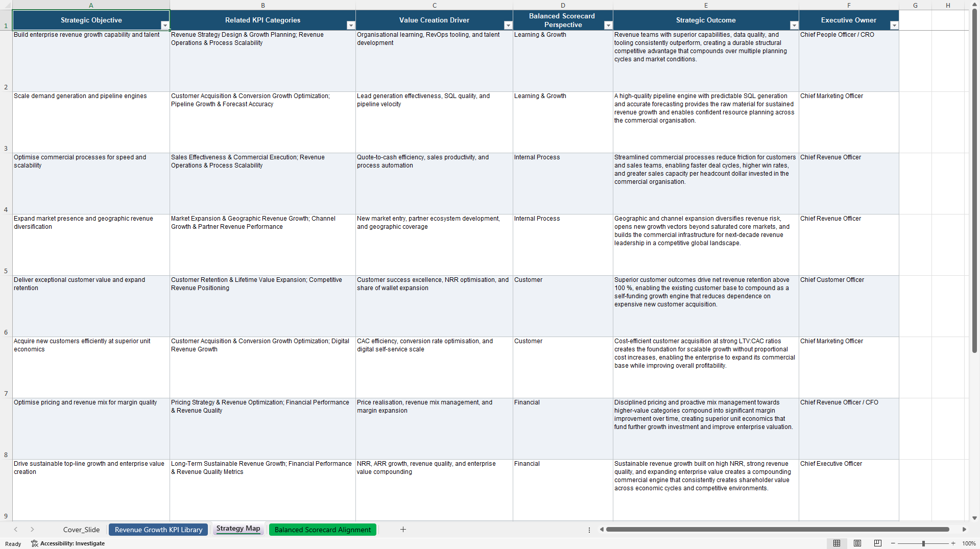Open the Value Creation Driver filter dropdown
Viewport: 980px width, 549px height.
(508, 26)
